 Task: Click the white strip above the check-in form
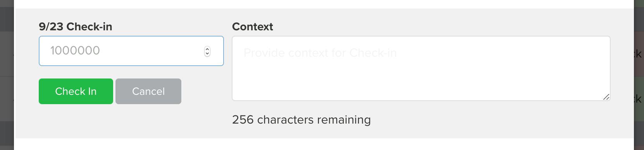point(324,4)
